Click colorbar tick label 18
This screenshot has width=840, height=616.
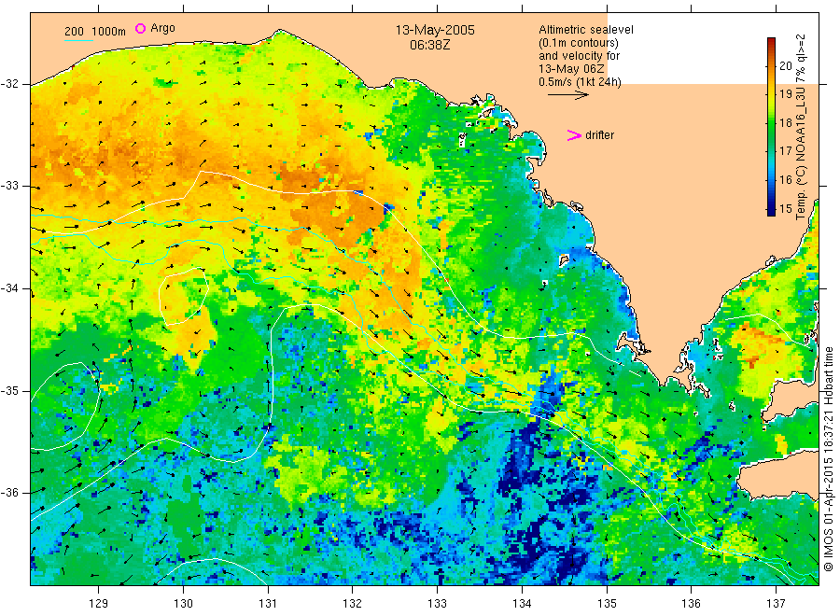pyautogui.click(x=785, y=122)
